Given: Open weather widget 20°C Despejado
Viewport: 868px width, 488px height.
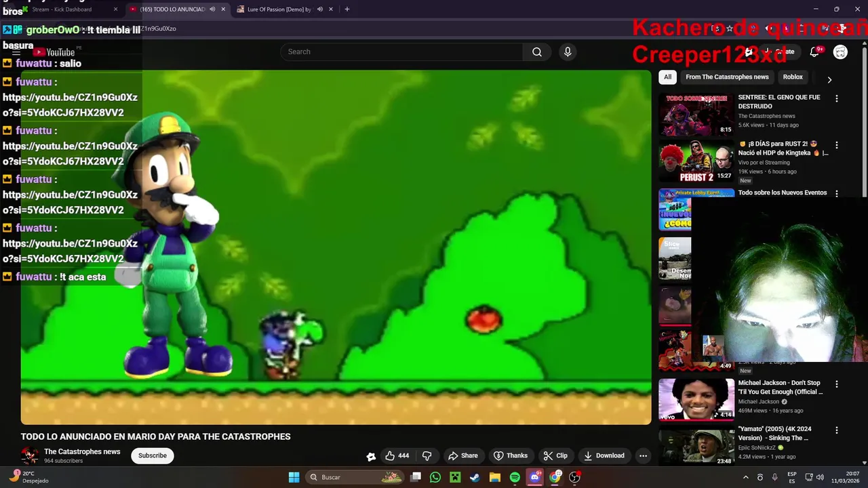Looking at the screenshot, I should tap(30, 477).
